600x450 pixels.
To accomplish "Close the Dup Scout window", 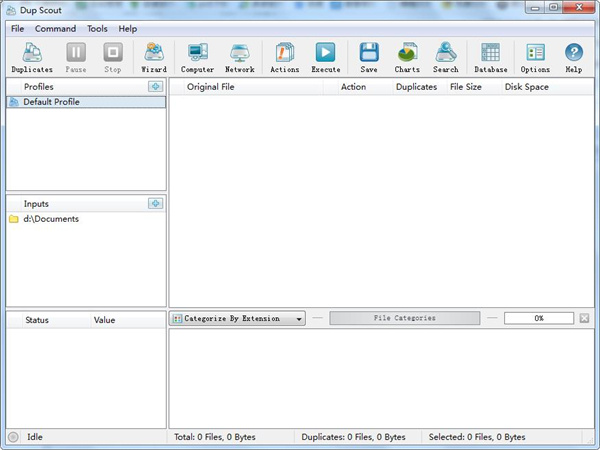I will click(579, 7).
